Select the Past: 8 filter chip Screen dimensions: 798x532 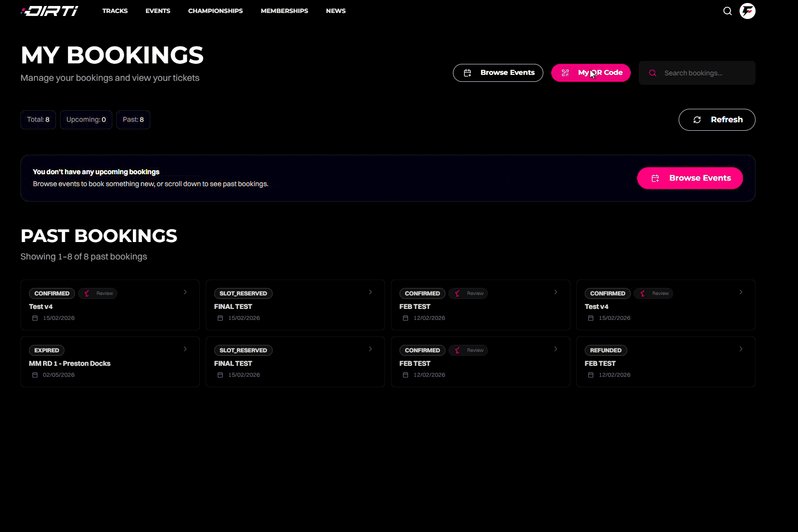(133, 120)
